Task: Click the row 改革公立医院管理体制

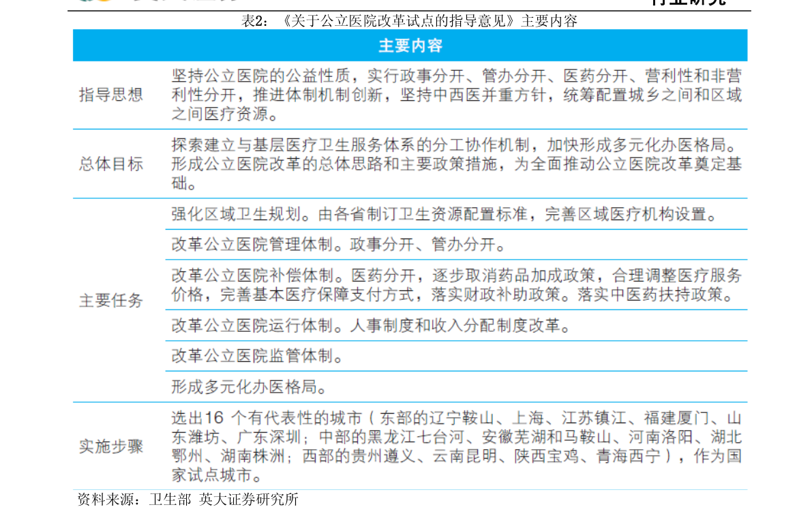Action: point(456,244)
